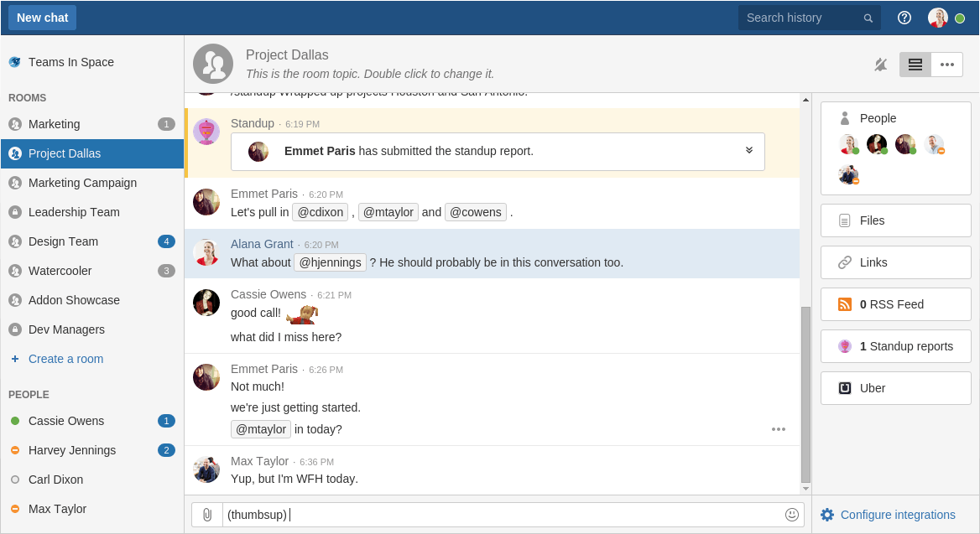Open the Watercooler room
Image resolution: width=980 pixels, height=534 pixels.
92,271
